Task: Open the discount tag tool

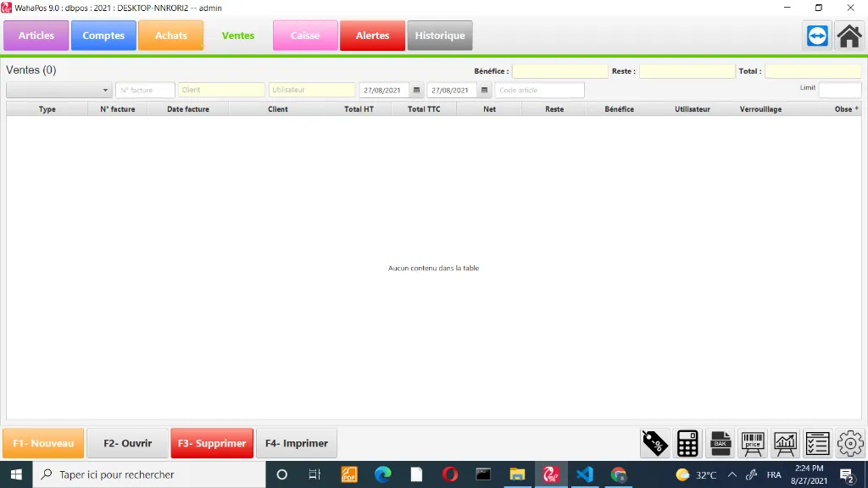Action: point(654,443)
